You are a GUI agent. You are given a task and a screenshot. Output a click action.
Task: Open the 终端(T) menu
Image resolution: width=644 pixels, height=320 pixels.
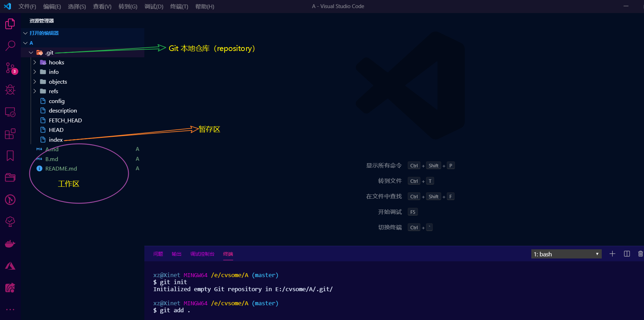pyautogui.click(x=179, y=6)
